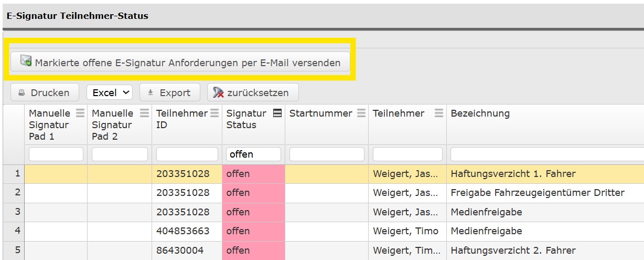Click the Bezeichnung column header
This screenshot has width=644, height=260.
point(480,113)
